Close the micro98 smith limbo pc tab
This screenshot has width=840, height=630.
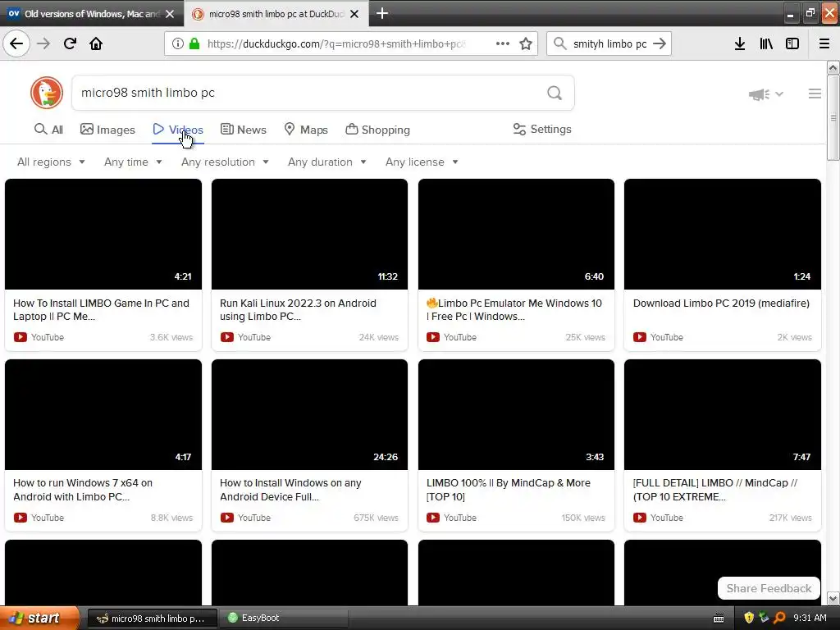tap(354, 14)
